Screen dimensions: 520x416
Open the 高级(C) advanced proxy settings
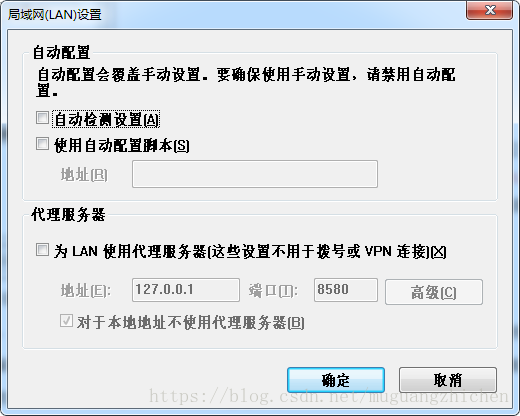click(x=434, y=292)
